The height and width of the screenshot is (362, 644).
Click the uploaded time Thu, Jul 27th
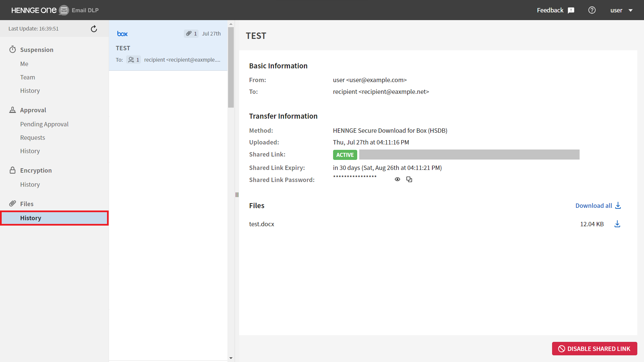tap(371, 142)
